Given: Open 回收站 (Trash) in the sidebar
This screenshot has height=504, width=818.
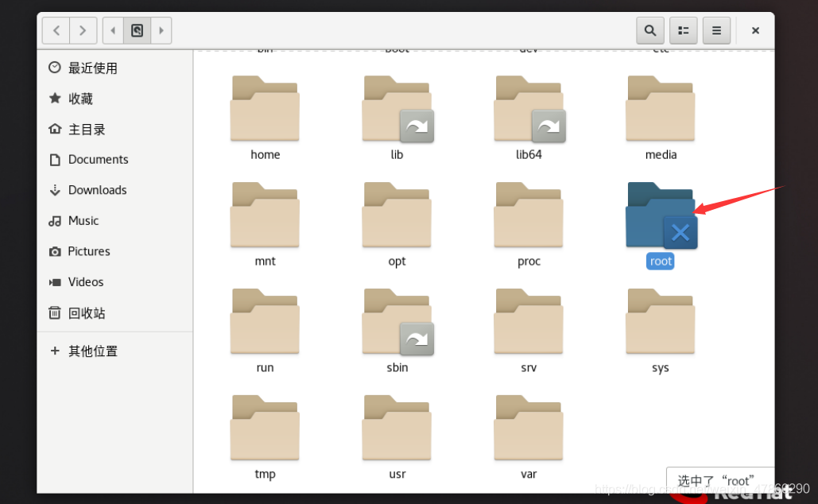Looking at the screenshot, I should click(x=114, y=312).
